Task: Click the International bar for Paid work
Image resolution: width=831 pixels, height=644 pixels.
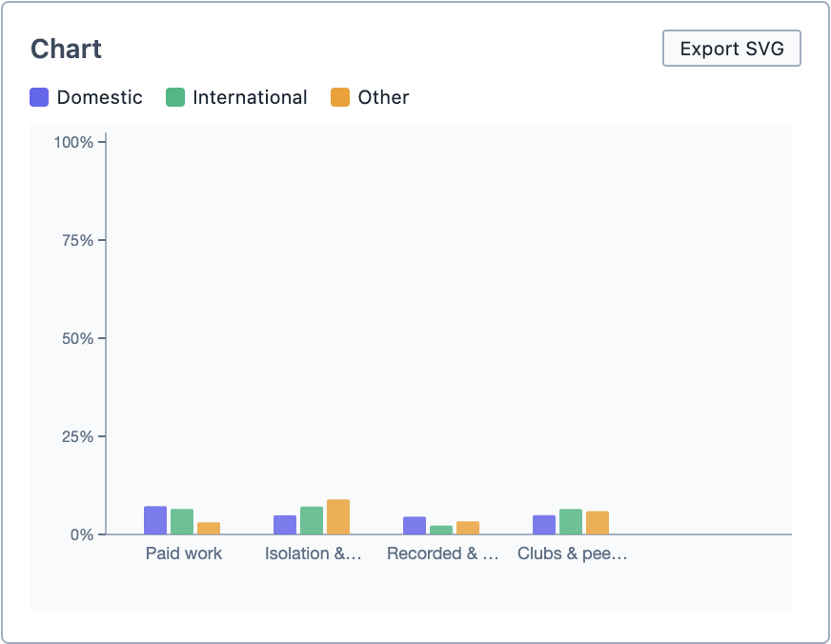Action: (182, 522)
